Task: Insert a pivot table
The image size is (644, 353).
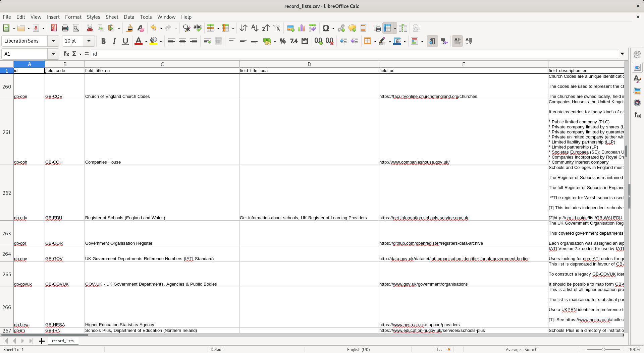Action: pyautogui.click(x=313, y=28)
